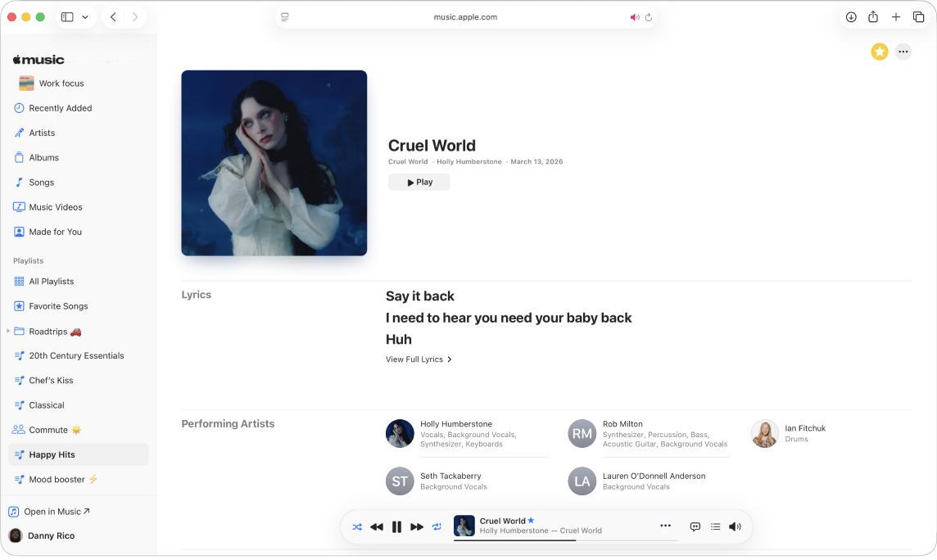
Task: Click the song name in the player
Action: coord(503,522)
